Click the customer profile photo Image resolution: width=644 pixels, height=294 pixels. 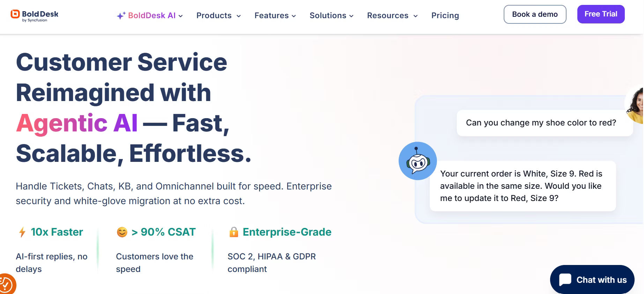coord(636,104)
